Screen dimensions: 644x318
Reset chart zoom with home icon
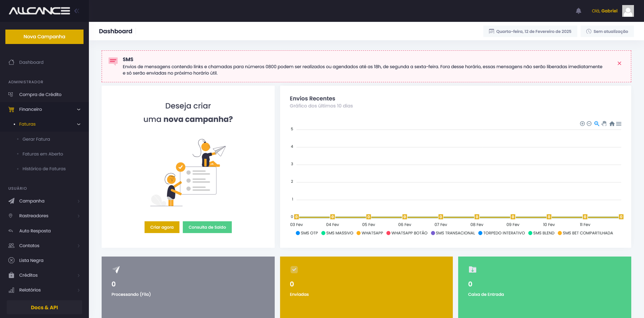[612, 124]
